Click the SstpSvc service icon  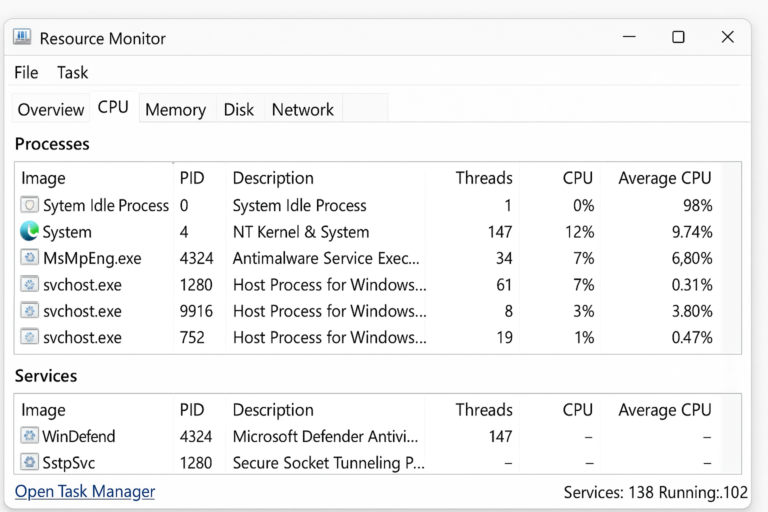coord(30,462)
